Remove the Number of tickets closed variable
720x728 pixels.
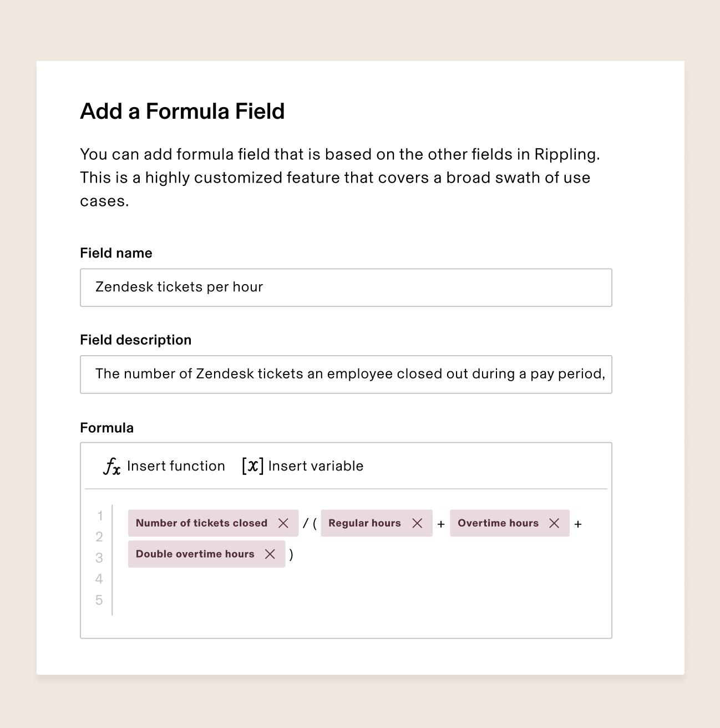coord(283,523)
